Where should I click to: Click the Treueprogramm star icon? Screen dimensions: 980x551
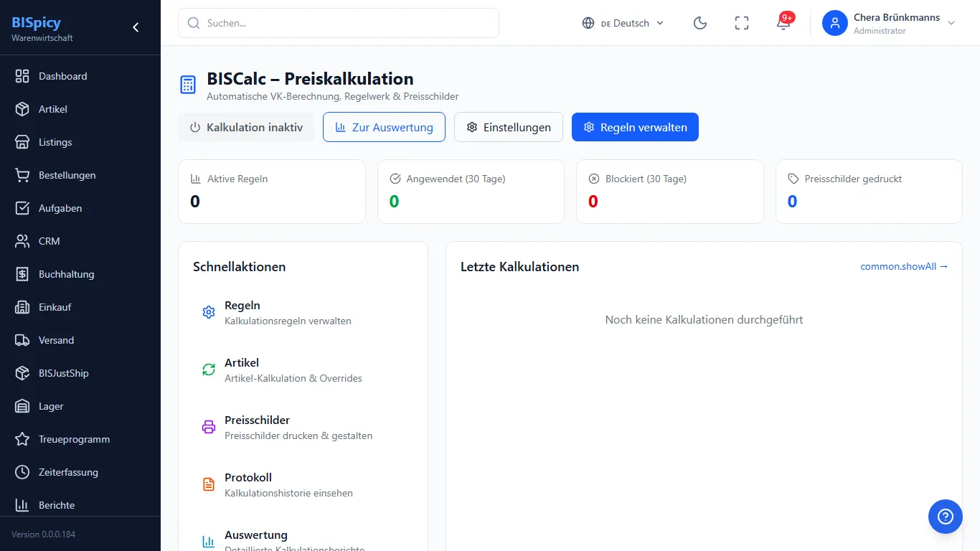pyautogui.click(x=22, y=439)
